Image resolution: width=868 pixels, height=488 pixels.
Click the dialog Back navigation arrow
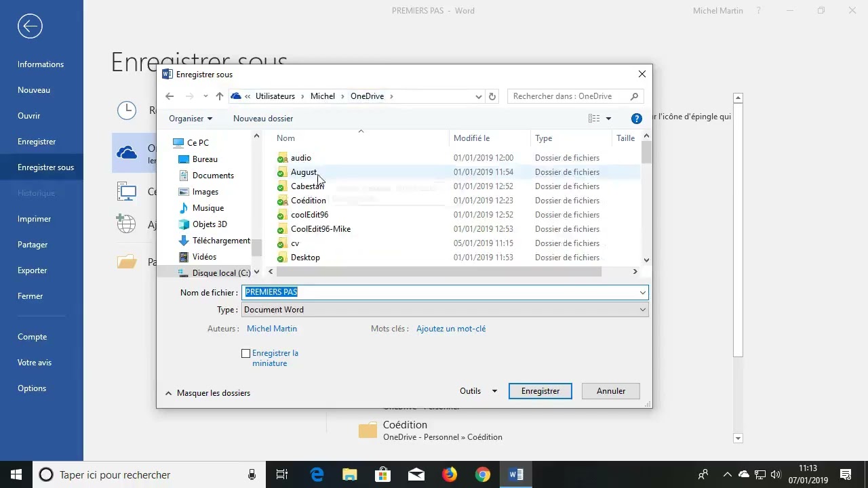tap(170, 96)
